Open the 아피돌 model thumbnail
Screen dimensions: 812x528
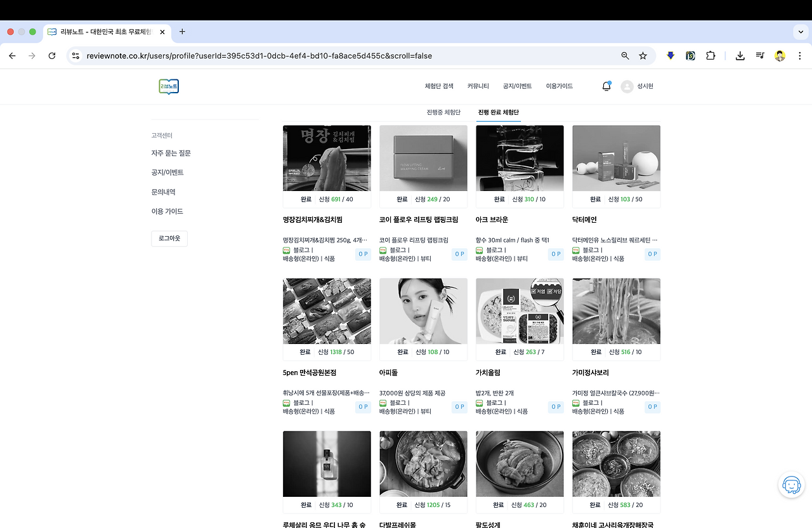click(423, 311)
